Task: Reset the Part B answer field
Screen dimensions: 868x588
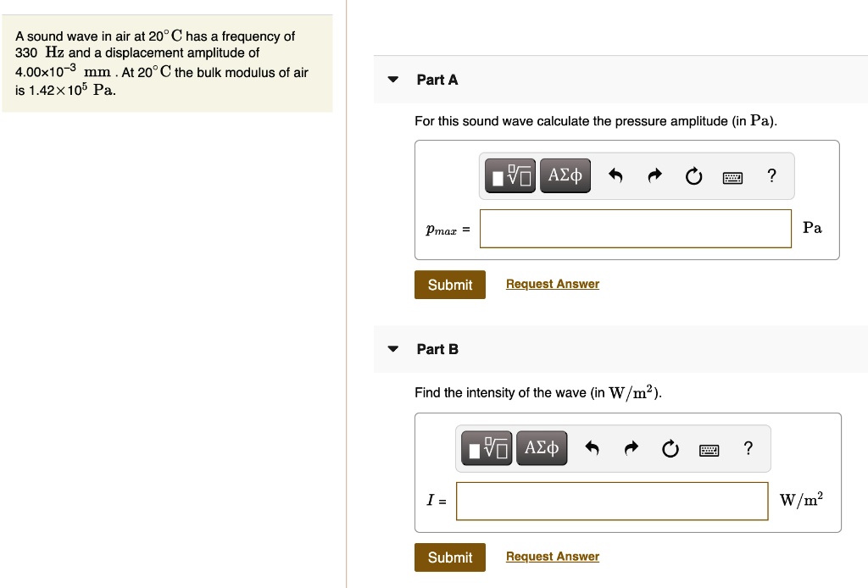Action: (x=670, y=448)
